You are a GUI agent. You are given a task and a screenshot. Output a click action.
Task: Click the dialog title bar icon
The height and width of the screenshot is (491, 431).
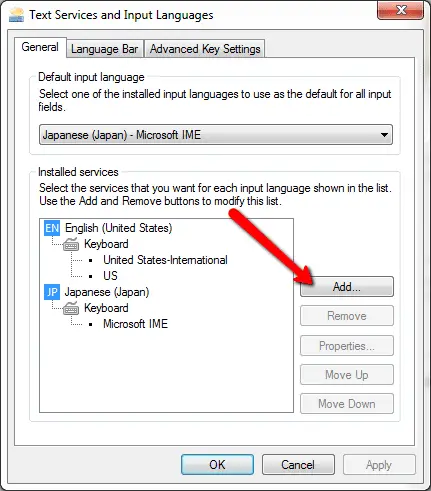pyautogui.click(x=17, y=15)
